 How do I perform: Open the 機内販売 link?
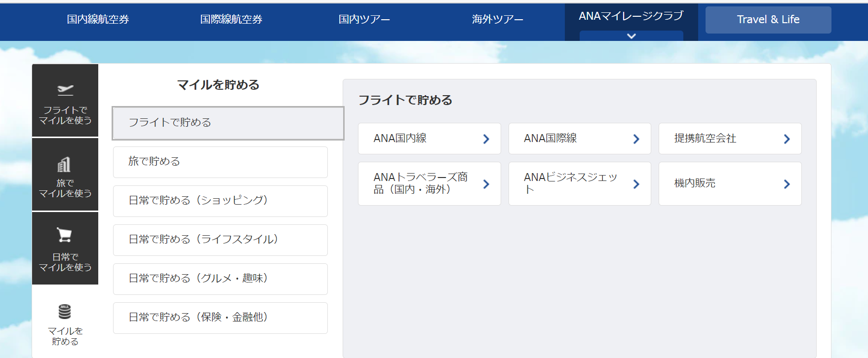point(730,183)
